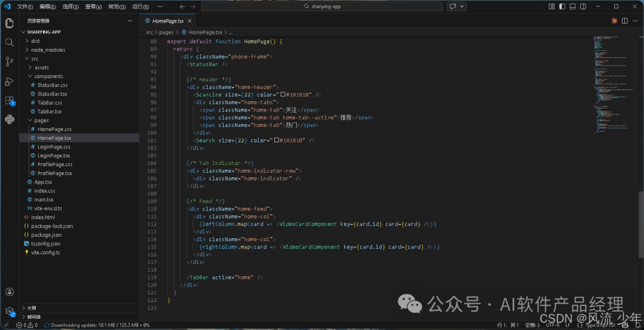Open the Extensions view with update badge
Image resolution: width=644 pixels, height=330 pixels.
click(x=10, y=101)
